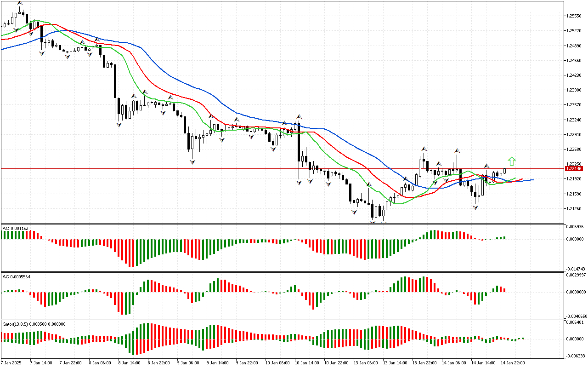Click the 13 Jan 06:00 time label
Image resolution: width=588 pixels, height=368 pixels.
tap(366, 362)
